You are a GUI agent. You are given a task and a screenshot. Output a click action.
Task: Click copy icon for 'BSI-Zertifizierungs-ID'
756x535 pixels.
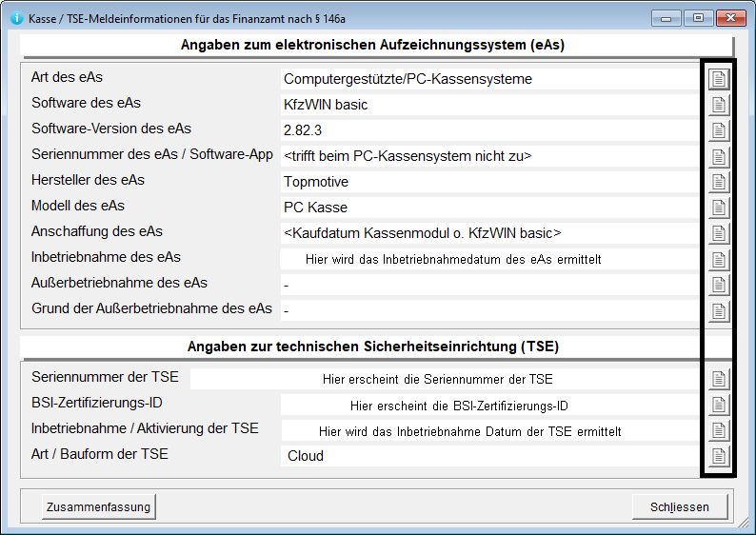point(719,405)
